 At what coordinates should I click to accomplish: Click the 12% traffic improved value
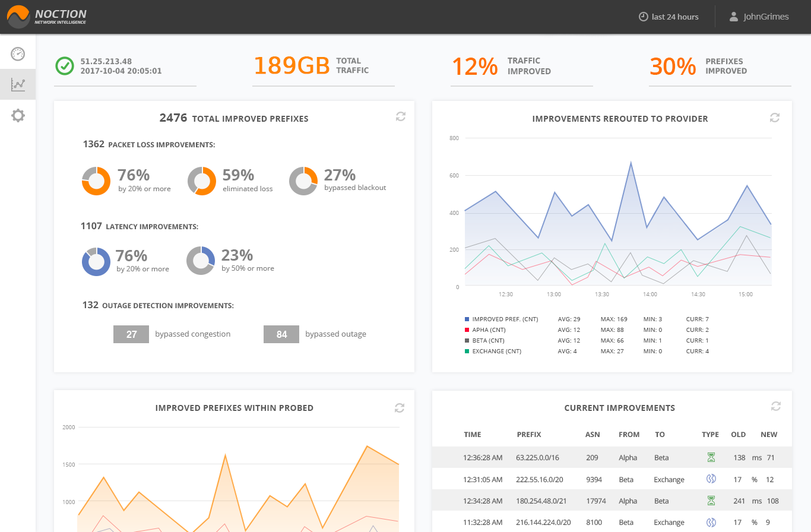(475, 66)
